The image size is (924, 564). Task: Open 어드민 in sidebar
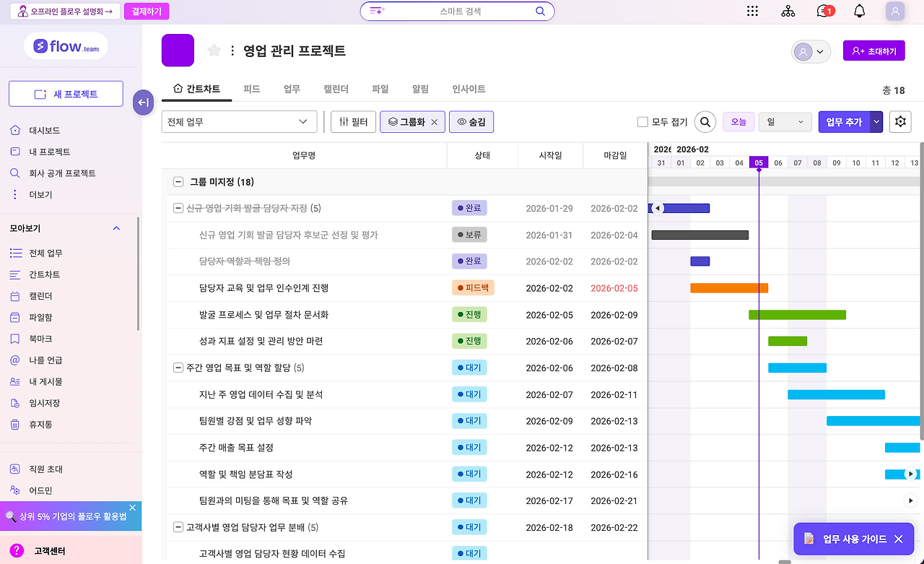(40, 491)
